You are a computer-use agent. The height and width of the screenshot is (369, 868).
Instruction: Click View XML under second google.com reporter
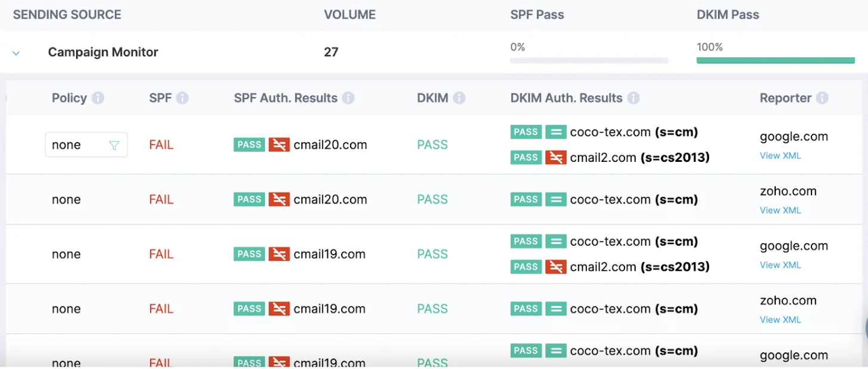[x=780, y=265]
